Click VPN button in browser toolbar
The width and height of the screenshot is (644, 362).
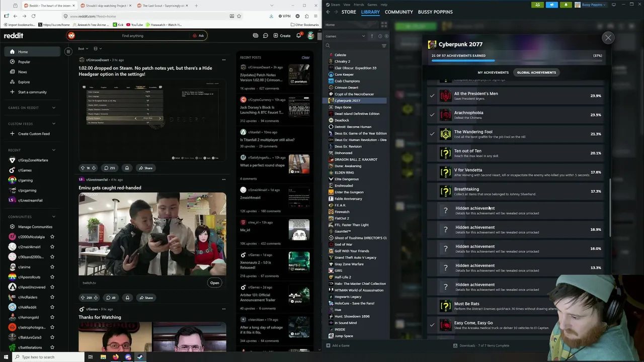coord(284,16)
